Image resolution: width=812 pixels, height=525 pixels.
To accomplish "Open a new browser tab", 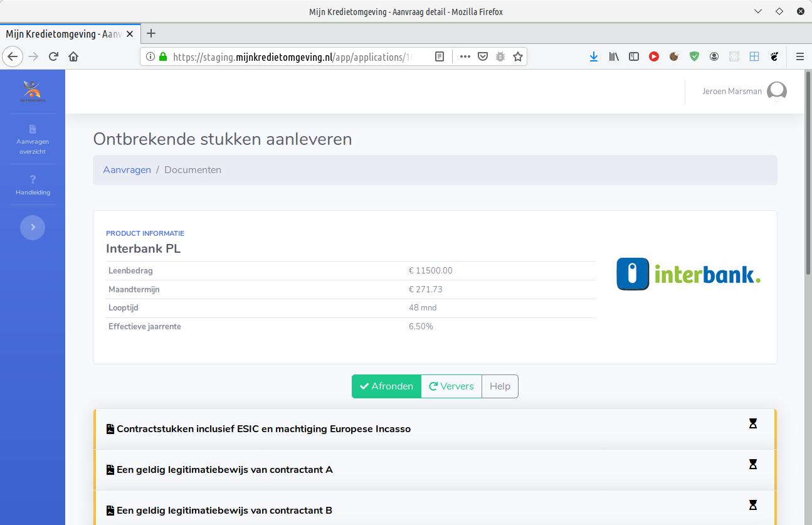I will tap(150, 33).
